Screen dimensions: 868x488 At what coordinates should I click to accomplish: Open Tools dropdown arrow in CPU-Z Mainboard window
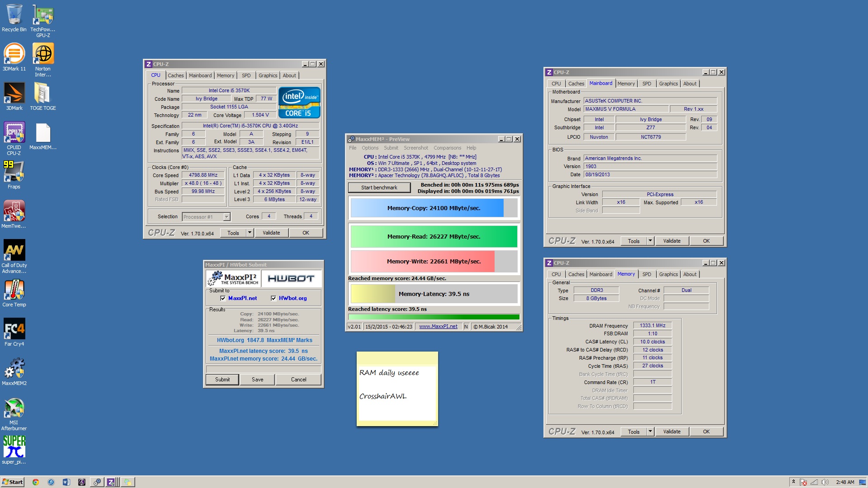pyautogui.click(x=650, y=241)
